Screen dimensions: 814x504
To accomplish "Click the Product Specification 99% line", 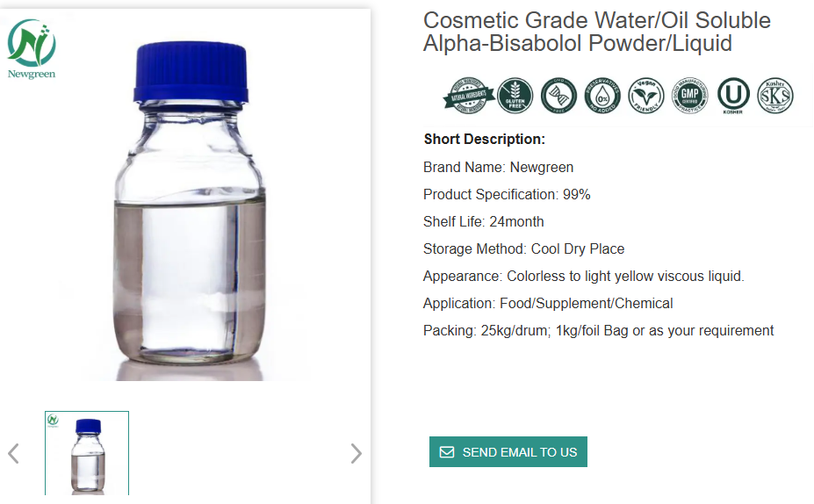I will click(507, 194).
